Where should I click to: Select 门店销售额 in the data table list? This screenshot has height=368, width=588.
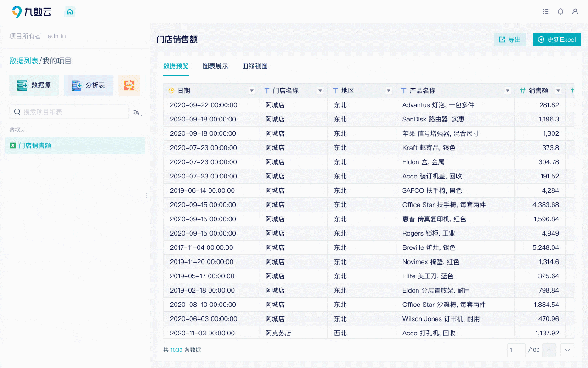coord(75,145)
